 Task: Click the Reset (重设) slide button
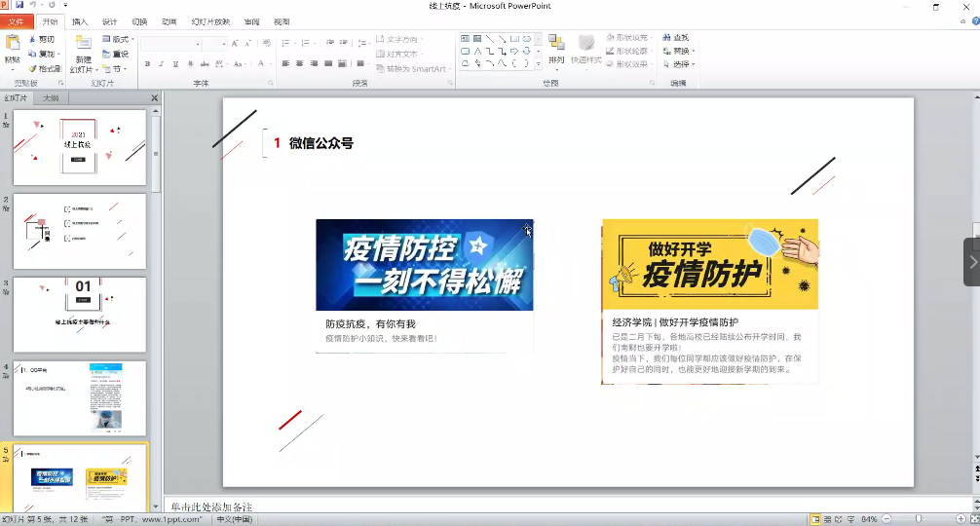pyautogui.click(x=118, y=55)
